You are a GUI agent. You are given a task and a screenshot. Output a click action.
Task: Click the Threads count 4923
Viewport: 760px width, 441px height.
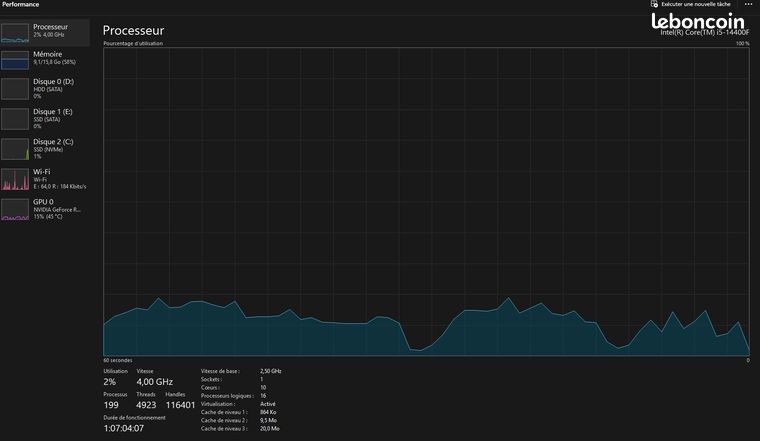[146, 405]
